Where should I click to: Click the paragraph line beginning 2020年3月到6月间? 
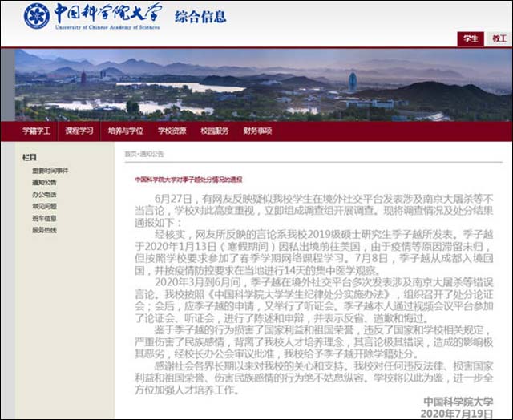pyautogui.click(x=324, y=282)
